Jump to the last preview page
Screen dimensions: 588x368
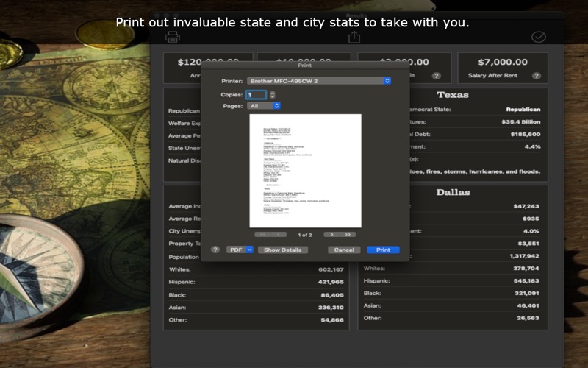pyautogui.click(x=348, y=234)
